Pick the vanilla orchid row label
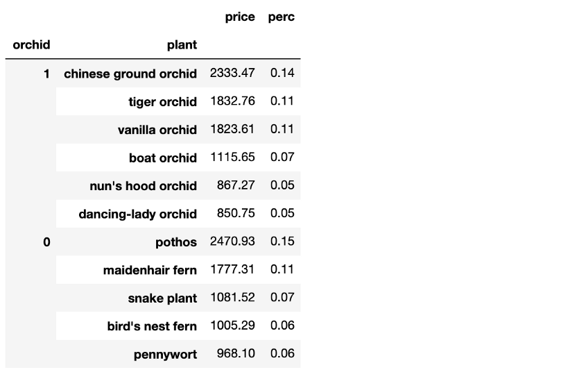This screenshot has width=588, height=372. 157,130
